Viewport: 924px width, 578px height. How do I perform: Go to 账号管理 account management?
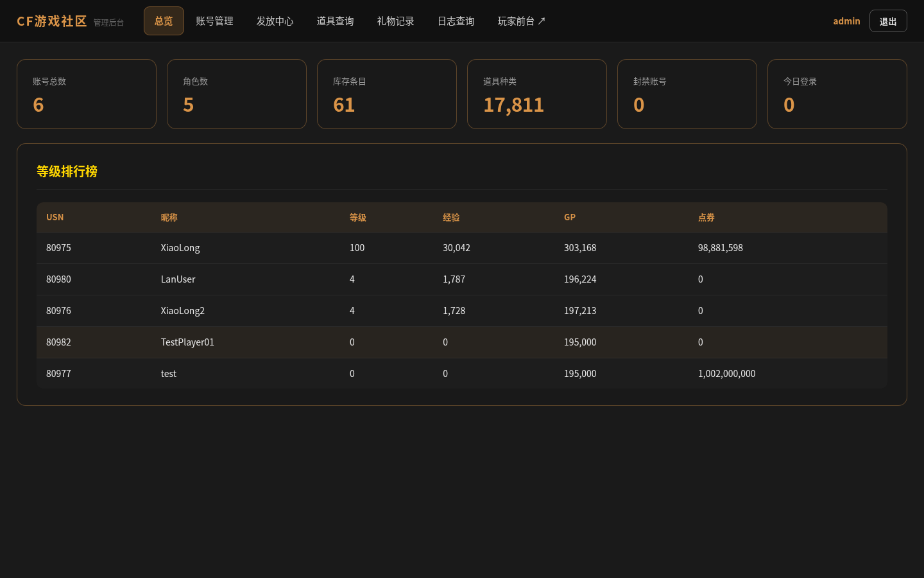[214, 21]
